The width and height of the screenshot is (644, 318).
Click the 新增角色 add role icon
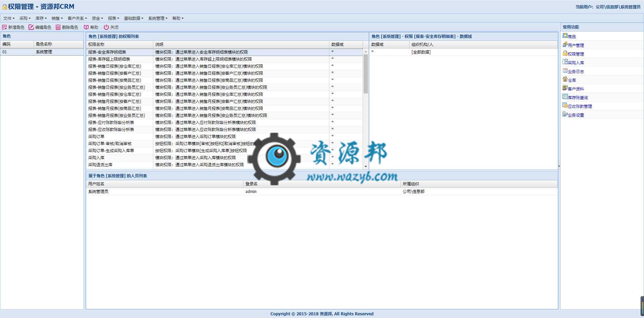tap(4, 27)
